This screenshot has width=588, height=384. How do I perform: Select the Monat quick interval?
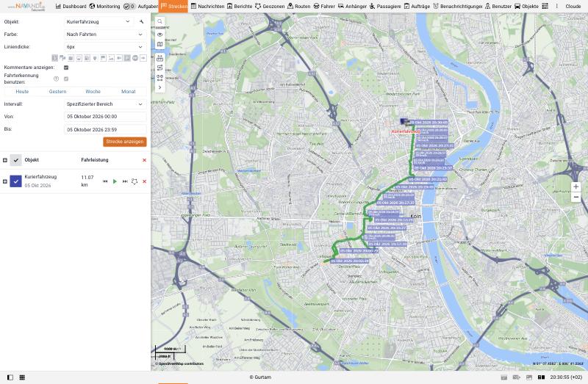(x=128, y=91)
